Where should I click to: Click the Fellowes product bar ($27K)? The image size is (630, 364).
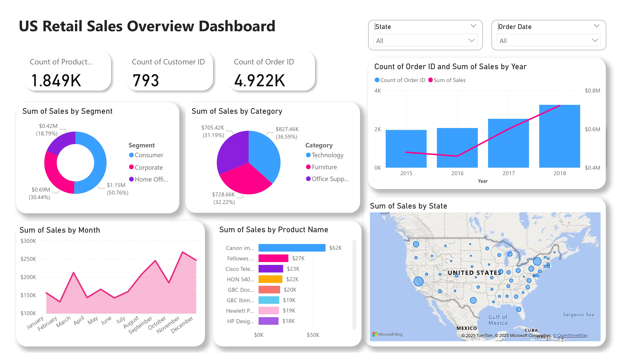point(273,258)
